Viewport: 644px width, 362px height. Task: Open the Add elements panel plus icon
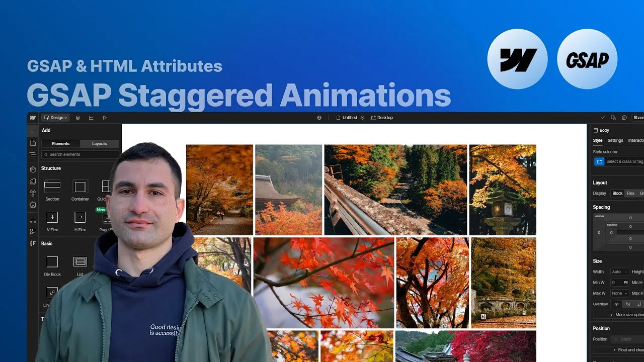click(33, 131)
